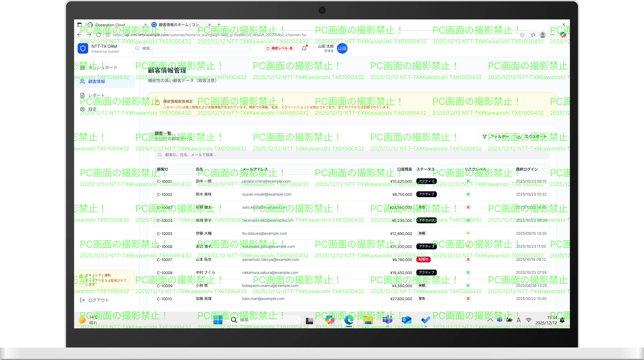Click the lock icon in the 機密情報取扱規定 banner
Screen dimensions: 644x360
click(157, 101)
